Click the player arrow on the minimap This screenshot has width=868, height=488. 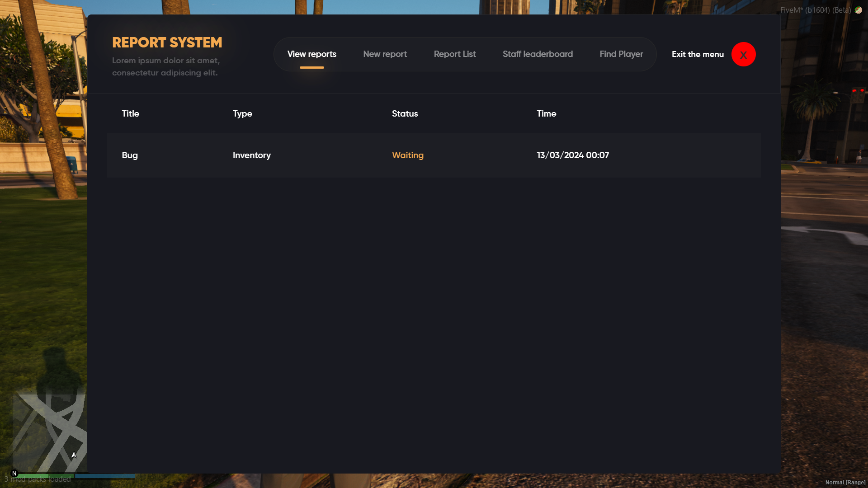point(73,454)
